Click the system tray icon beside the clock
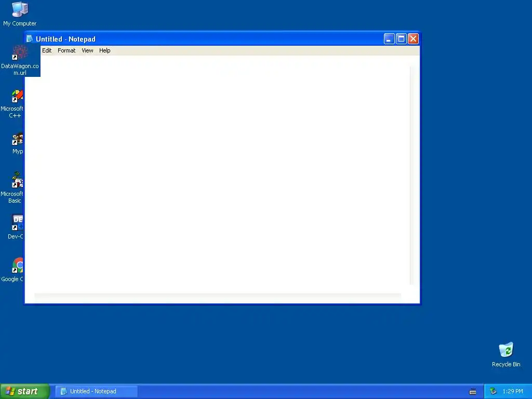Viewport: 532px width, 399px height. click(493, 391)
